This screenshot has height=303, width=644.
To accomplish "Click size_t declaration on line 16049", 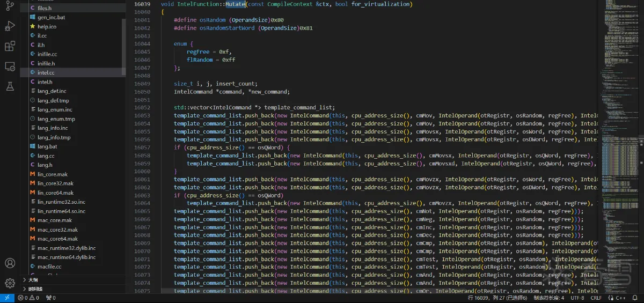I will point(216,84).
